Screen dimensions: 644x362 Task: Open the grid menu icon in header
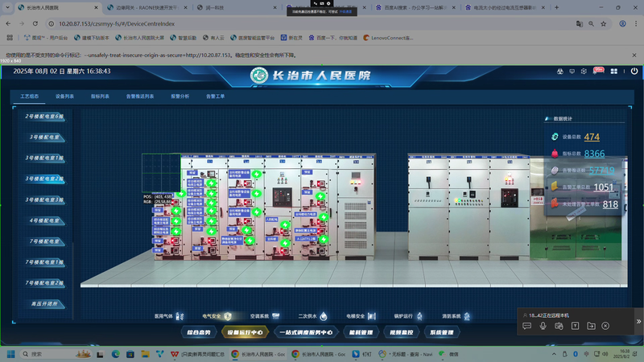[614, 72]
